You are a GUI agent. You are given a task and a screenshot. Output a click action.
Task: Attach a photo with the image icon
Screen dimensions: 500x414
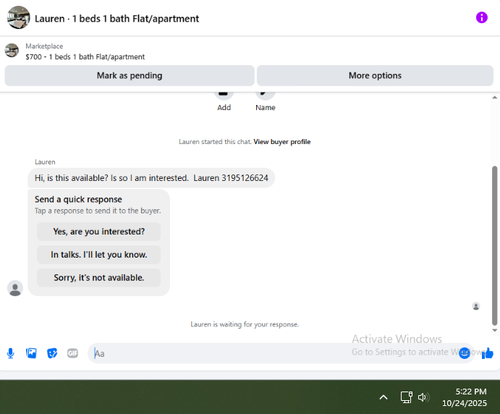pyautogui.click(x=31, y=353)
